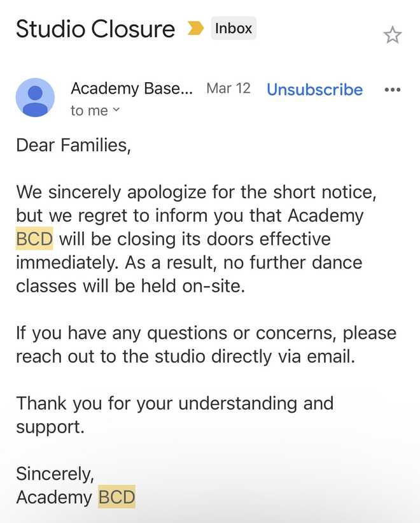Open the three-dot more options menu
The image size is (420, 523).
click(392, 90)
